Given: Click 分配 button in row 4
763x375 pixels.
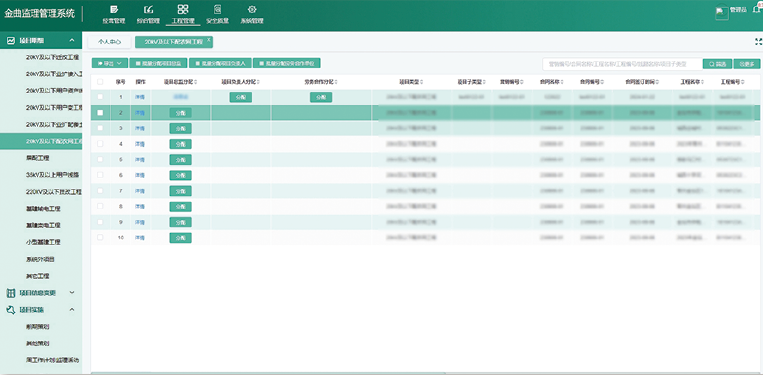Looking at the screenshot, I should 181,144.
